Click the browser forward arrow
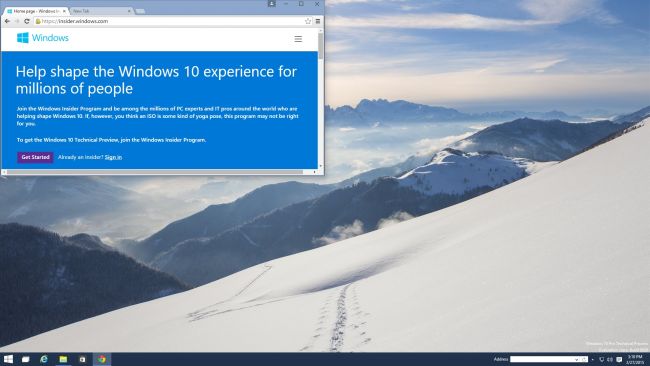650x366 pixels. tap(17, 21)
